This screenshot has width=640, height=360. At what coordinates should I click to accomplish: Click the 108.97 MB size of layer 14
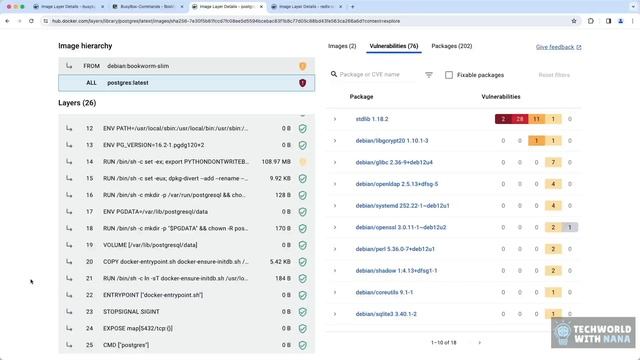276,162
